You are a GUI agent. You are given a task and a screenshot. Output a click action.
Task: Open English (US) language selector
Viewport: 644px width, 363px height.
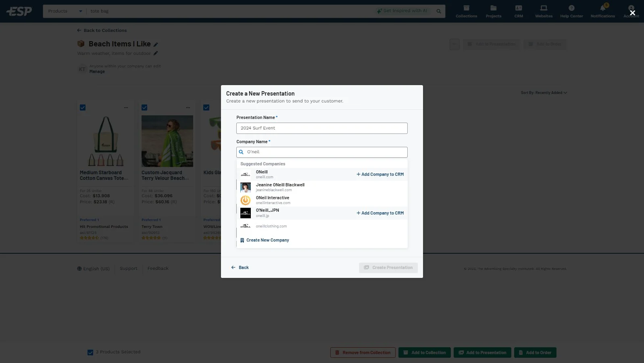click(x=93, y=269)
